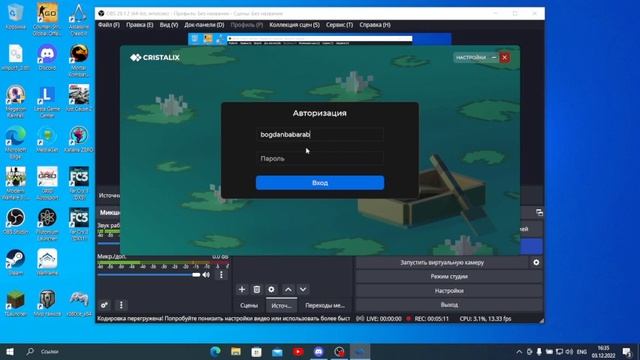Open Mortal Kombat desktop shortcut
The width and height of the screenshot is (640, 360).
pyautogui.click(x=79, y=60)
